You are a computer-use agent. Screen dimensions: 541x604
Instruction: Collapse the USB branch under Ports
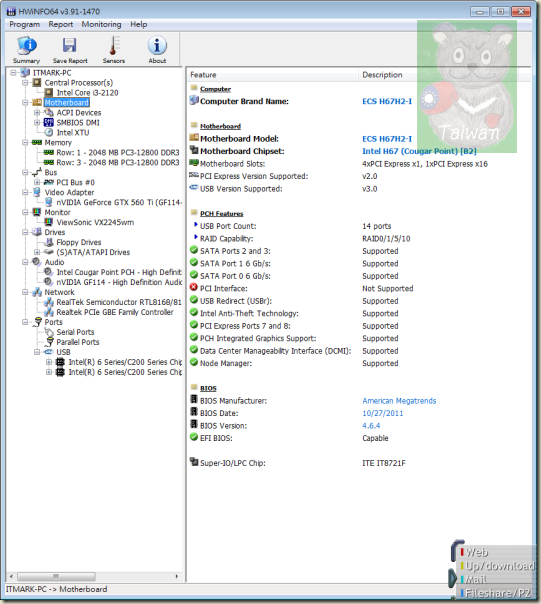pyautogui.click(x=37, y=352)
